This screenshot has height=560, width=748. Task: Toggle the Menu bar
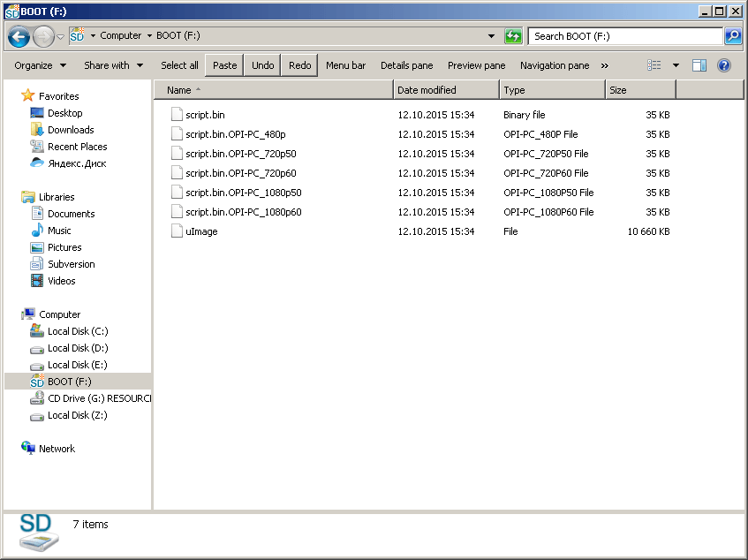click(345, 65)
